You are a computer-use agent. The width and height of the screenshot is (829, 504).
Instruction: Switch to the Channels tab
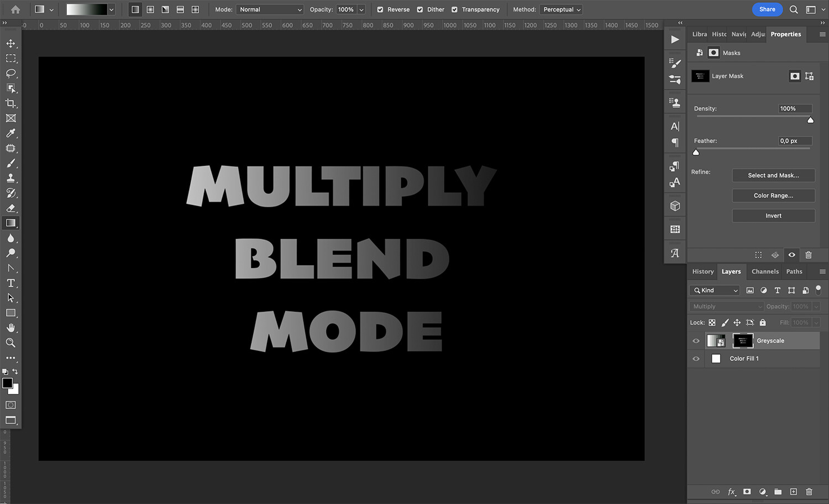(765, 271)
